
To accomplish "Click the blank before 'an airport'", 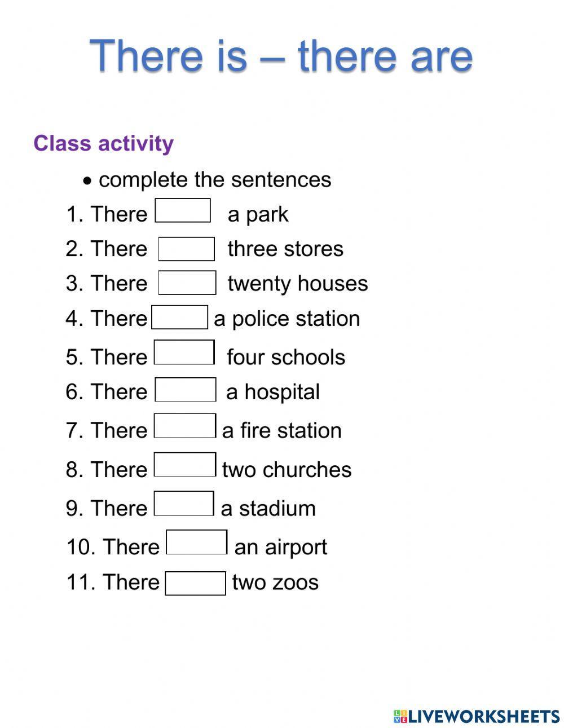I will coord(196,542).
